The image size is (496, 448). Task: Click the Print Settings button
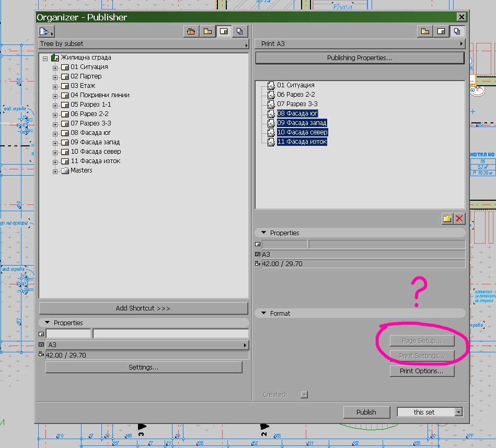coord(422,356)
